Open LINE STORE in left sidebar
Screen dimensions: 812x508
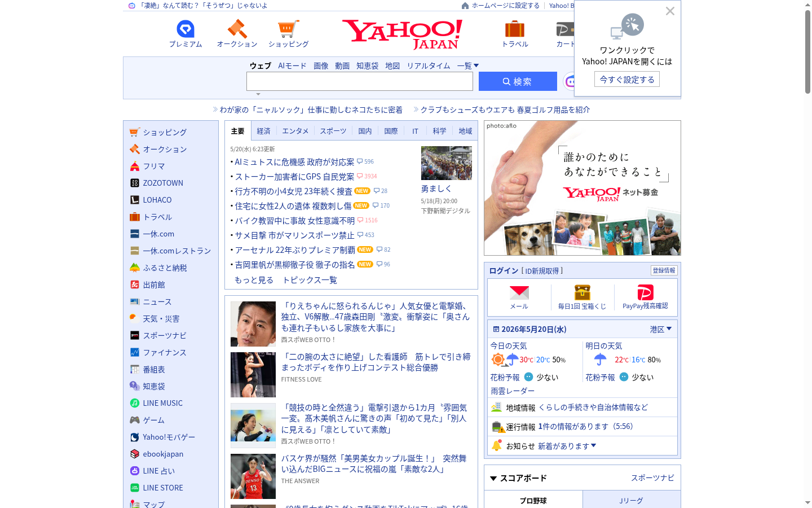coord(163,488)
